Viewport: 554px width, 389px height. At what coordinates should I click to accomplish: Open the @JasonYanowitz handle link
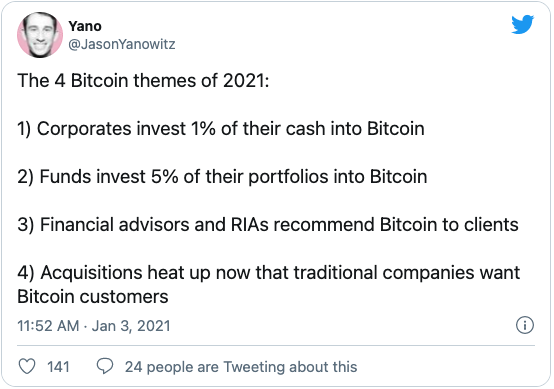(x=122, y=44)
